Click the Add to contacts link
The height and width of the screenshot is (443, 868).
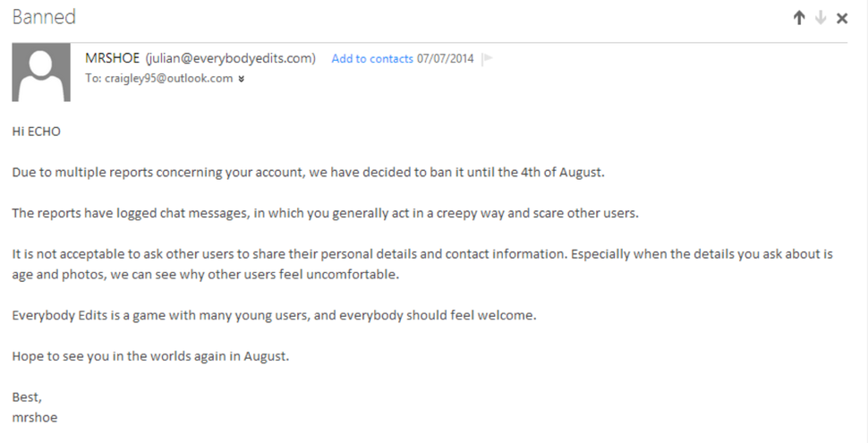click(372, 59)
